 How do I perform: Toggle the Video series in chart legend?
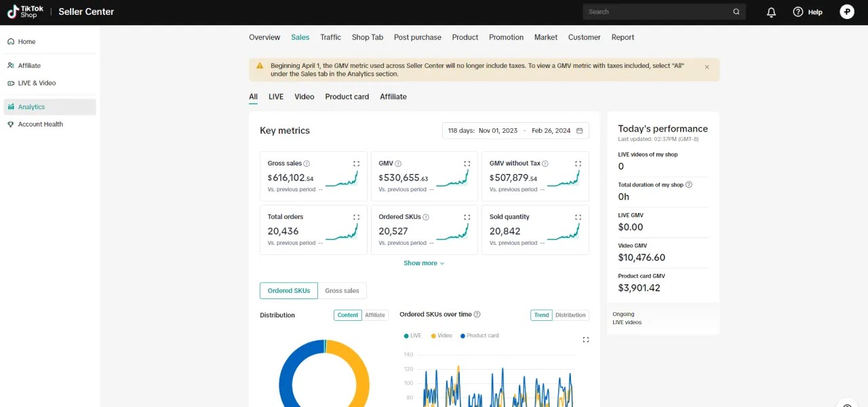click(x=441, y=335)
